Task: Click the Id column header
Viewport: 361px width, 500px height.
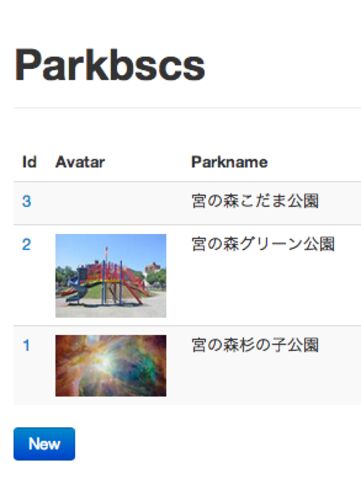Action: [29, 162]
